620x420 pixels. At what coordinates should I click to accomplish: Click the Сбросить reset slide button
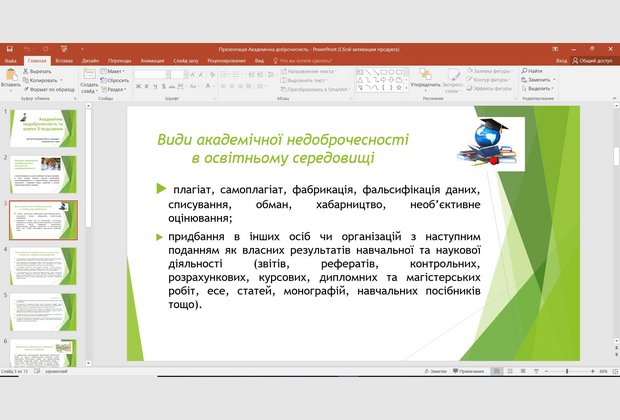(x=115, y=80)
